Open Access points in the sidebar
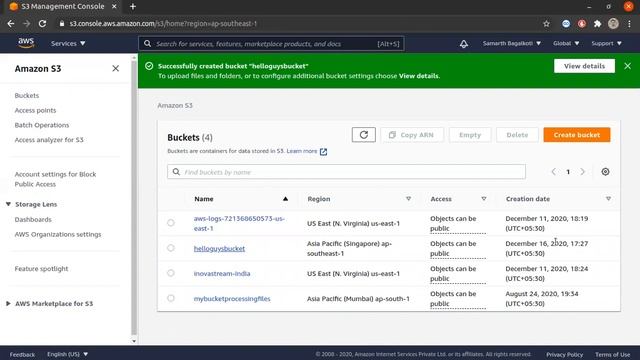The width and height of the screenshot is (640, 360). (x=36, y=110)
